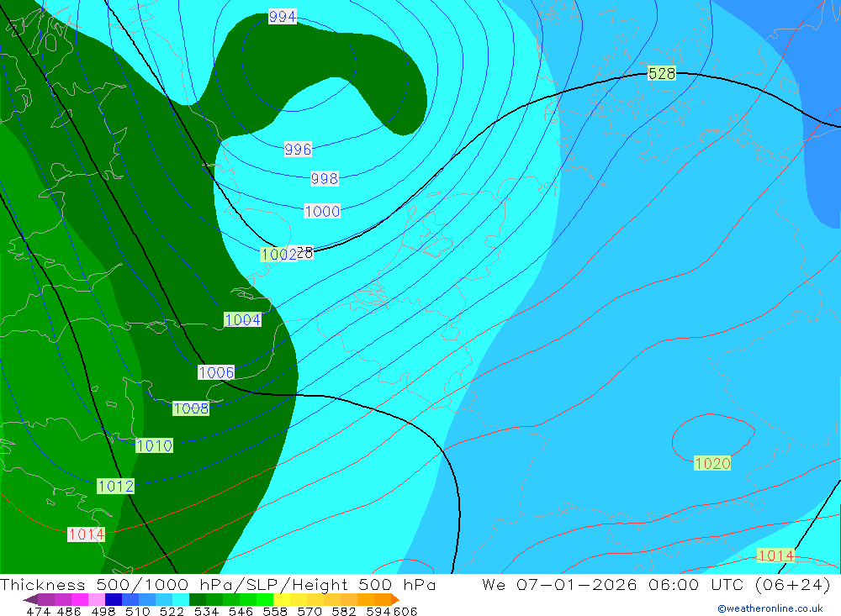The height and width of the screenshot is (616, 841).
Task: Click the purple arrow at the legend's low end
Action: [x=29, y=599]
